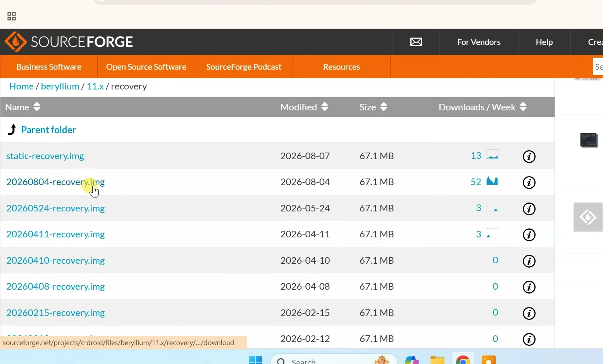Download 20260215-recovery.img

click(x=55, y=313)
